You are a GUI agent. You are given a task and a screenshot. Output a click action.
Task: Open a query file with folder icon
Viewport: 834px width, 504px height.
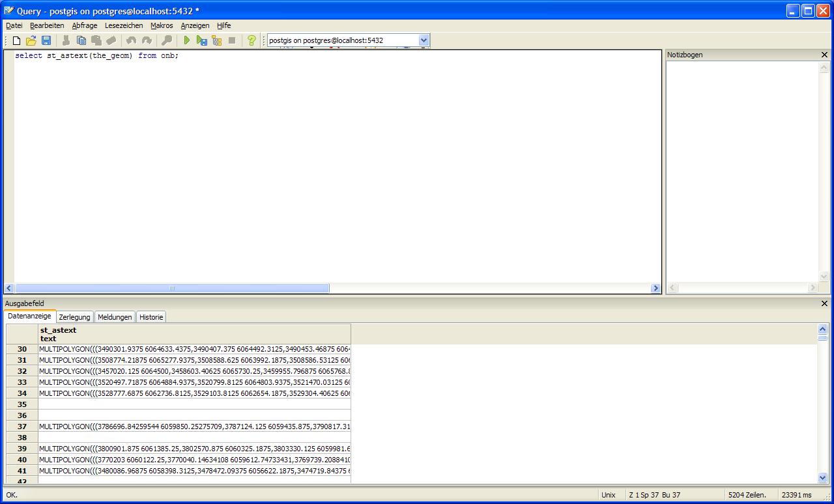tap(31, 40)
